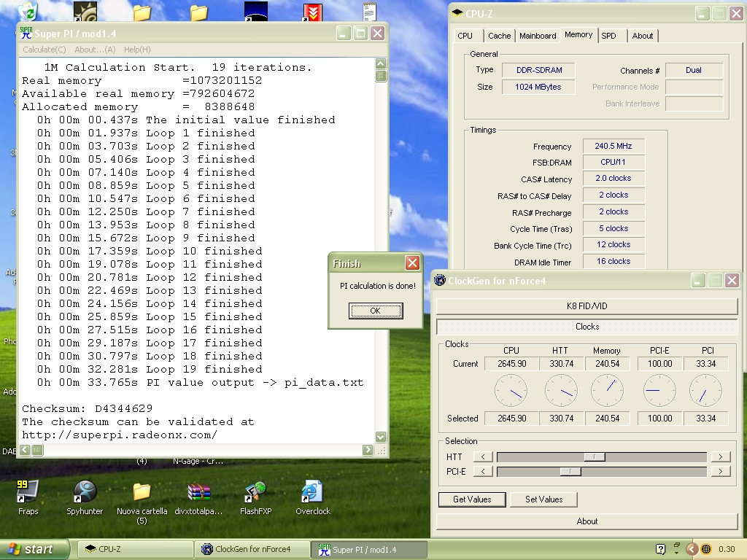Open the Help(H) menu in Super PI
The width and height of the screenshot is (747, 560).
(x=137, y=50)
